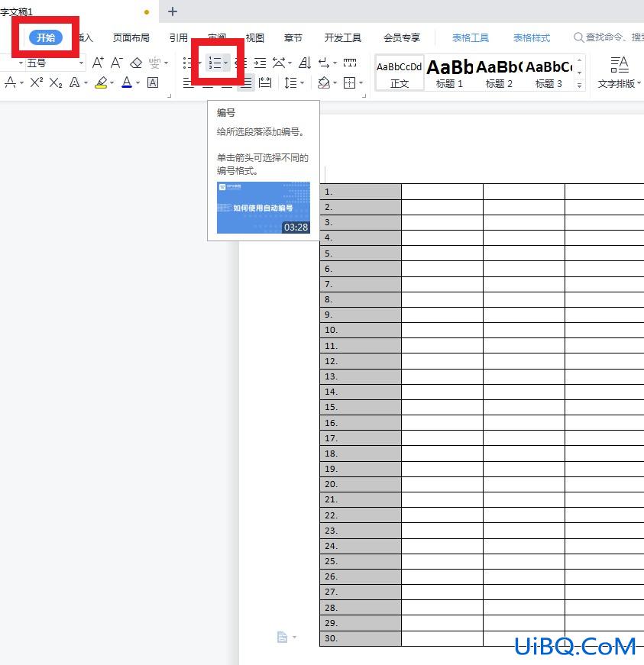The image size is (644, 665).
Task: Click the Increase Font Size (A+) icon
Action: 98,63
